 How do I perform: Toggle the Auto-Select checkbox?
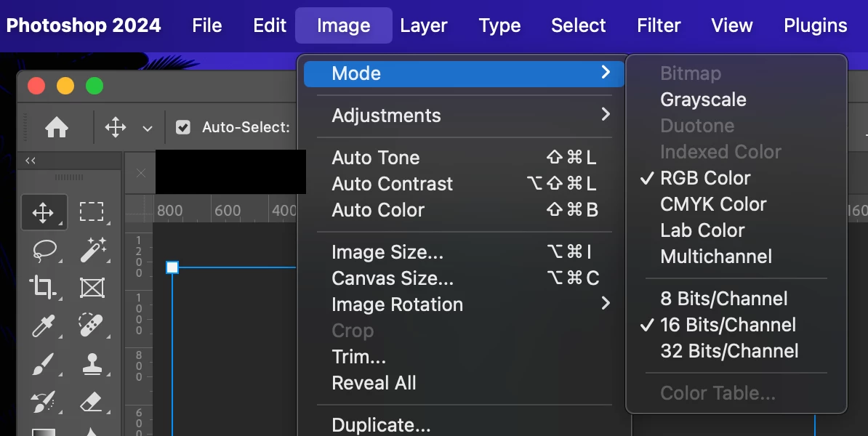(184, 128)
